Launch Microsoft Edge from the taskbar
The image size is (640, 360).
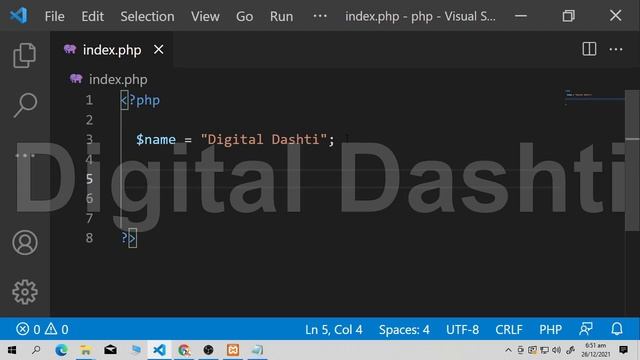[61, 350]
